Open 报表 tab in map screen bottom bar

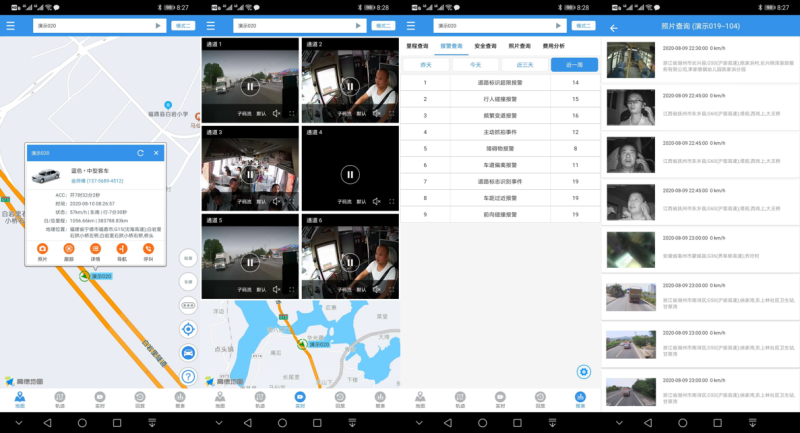pos(180,399)
